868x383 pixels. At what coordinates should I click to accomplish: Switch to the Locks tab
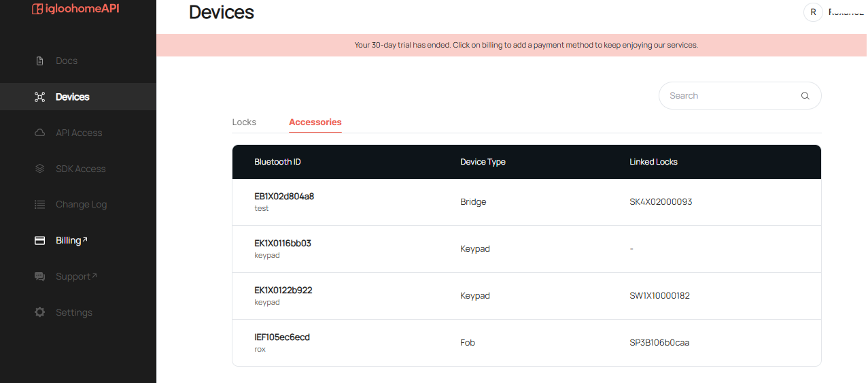pos(244,122)
